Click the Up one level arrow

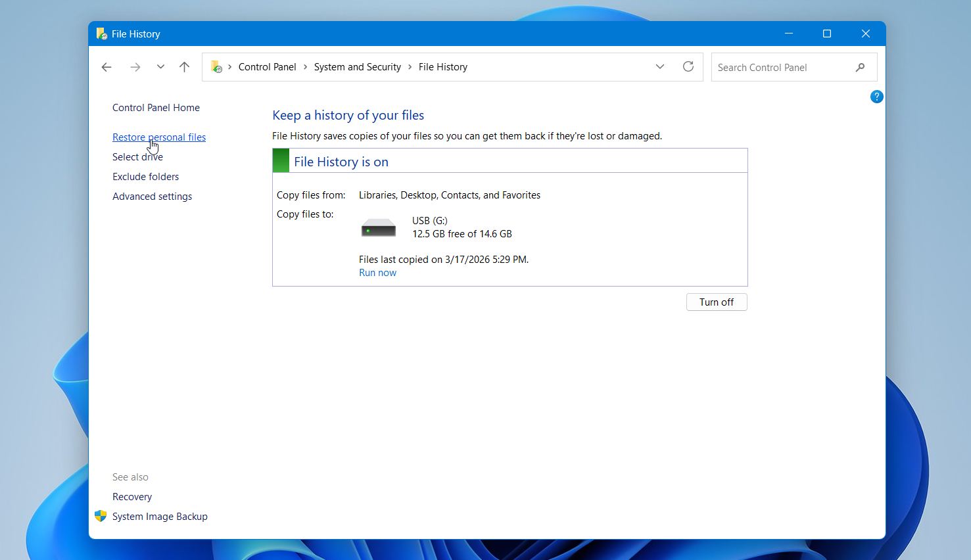(x=185, y=66)
